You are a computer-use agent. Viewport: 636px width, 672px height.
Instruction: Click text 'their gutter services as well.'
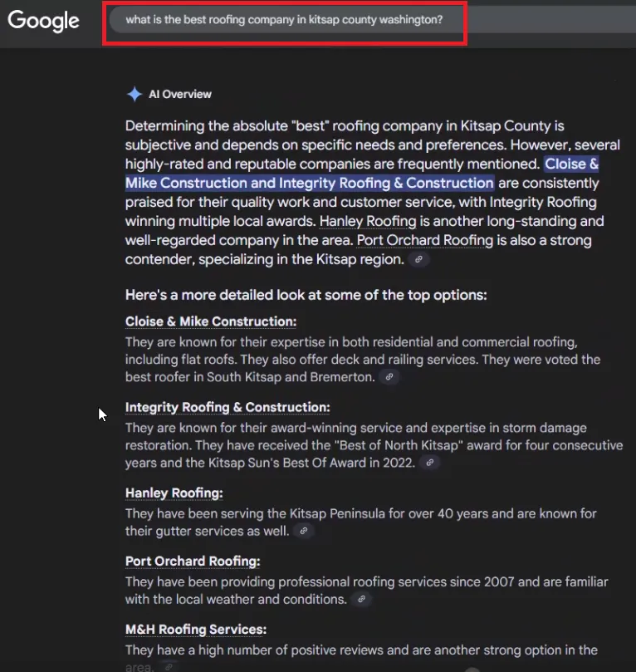pyautogui.click(x=208, y=531)
